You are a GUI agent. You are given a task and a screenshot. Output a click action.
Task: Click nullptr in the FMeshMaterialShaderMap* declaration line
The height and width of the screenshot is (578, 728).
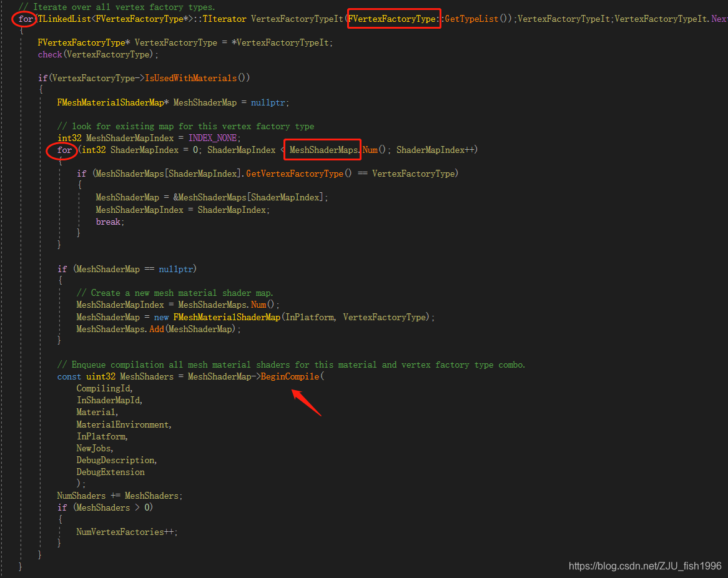(267, 102)
